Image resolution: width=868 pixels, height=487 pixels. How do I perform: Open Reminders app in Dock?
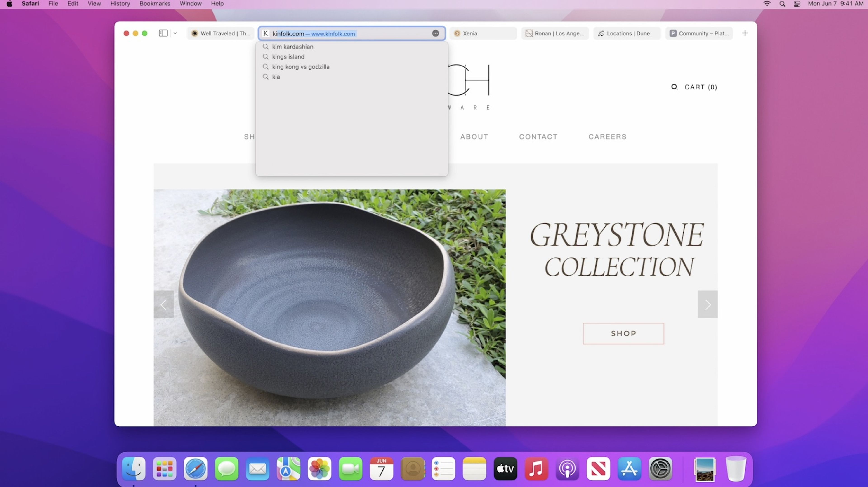(443, 468)
